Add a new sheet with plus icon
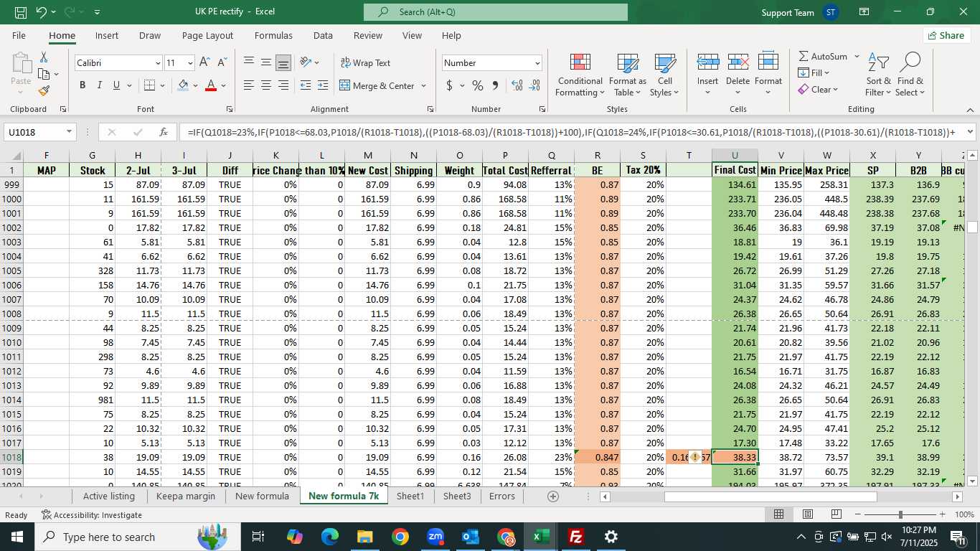 click(x=553, y=496)
